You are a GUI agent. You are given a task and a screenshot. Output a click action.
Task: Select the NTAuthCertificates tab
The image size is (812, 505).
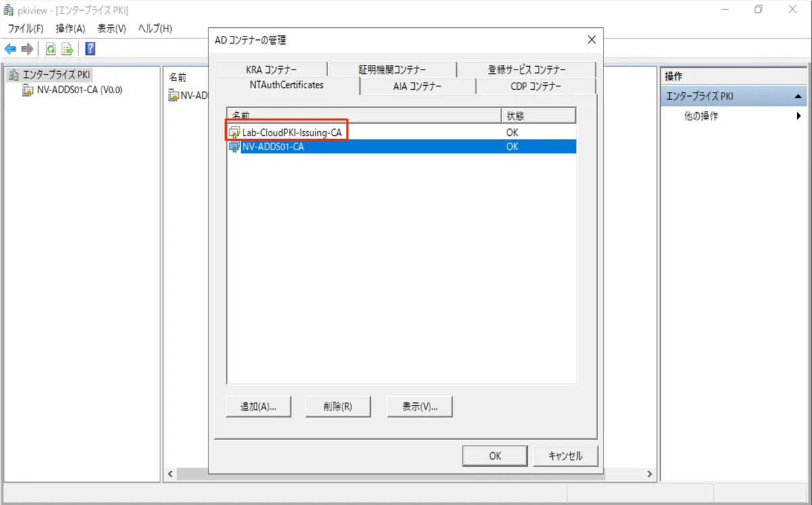pyautogui.click(x=286, y=85)
